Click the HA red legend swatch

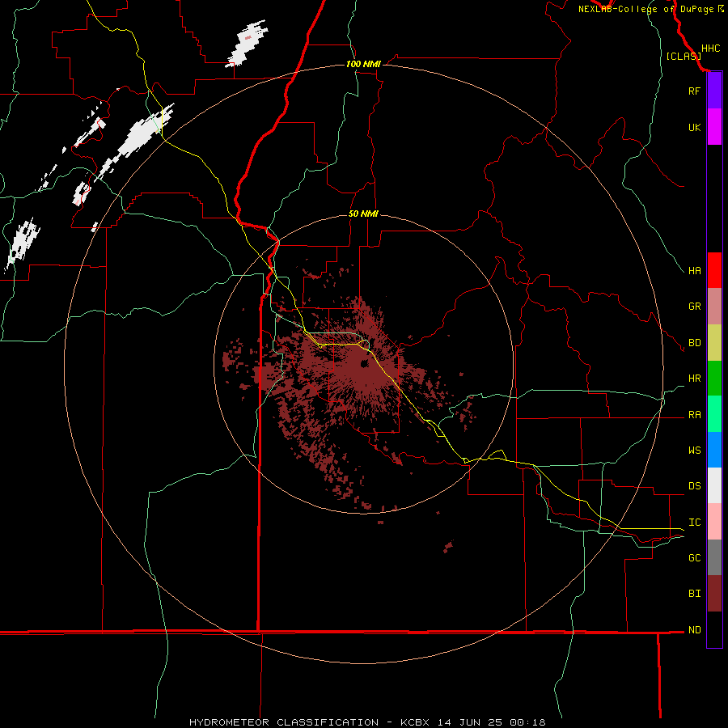point(714,270)
